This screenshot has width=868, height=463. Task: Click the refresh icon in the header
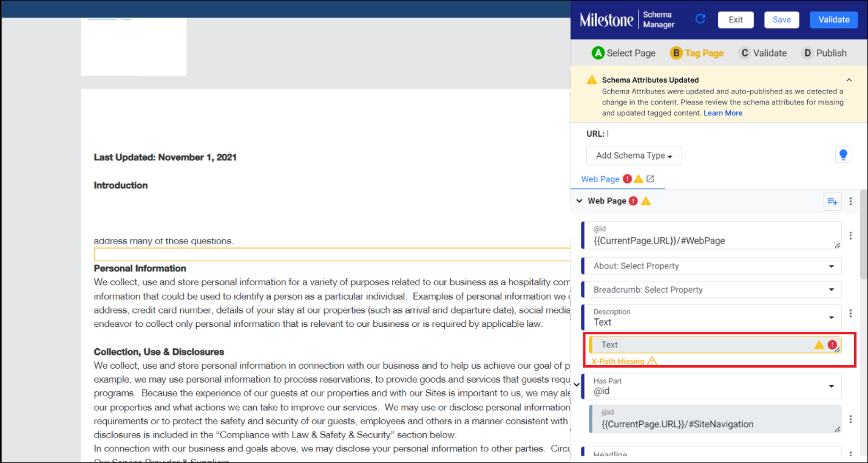(700, 19)
